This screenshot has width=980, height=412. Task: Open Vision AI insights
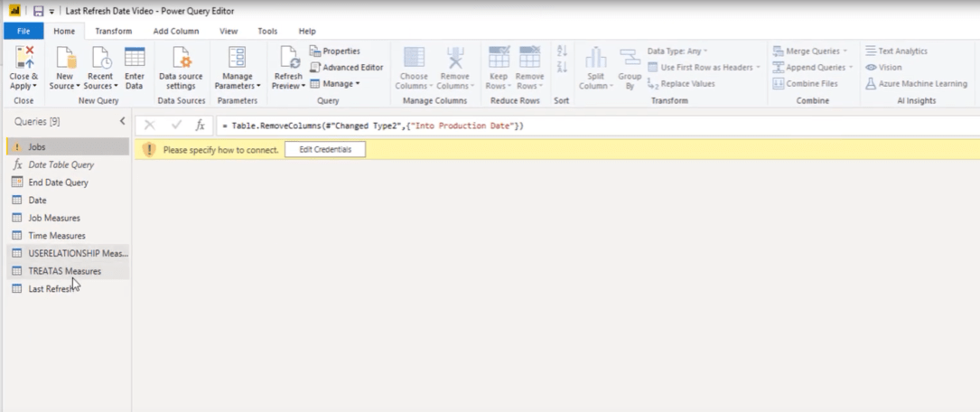(883, 68)
